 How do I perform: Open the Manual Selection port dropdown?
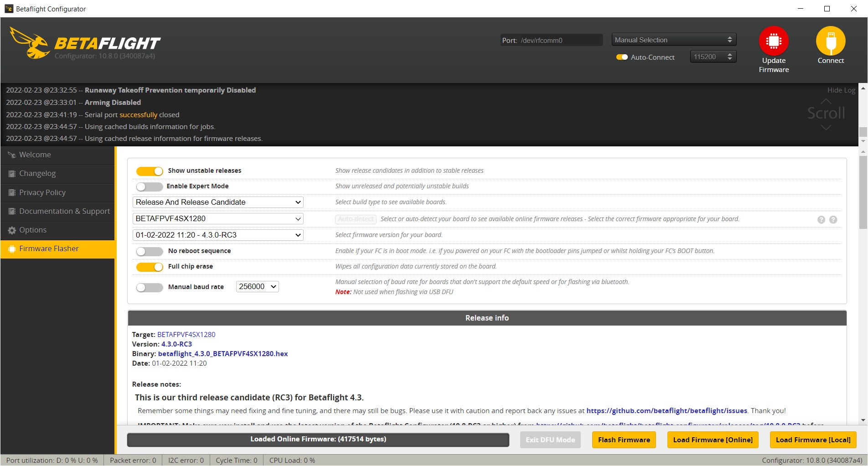point(673,40)
